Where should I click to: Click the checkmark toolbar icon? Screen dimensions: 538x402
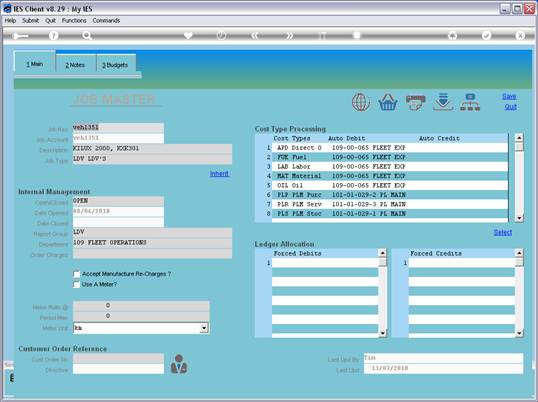pyautogui.click(x=486, y=35)
